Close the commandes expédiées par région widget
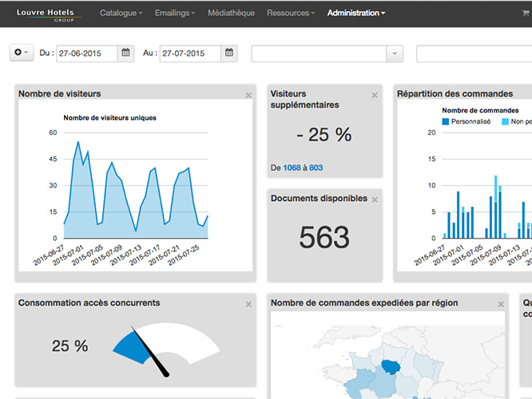 [x=501, y=304]
